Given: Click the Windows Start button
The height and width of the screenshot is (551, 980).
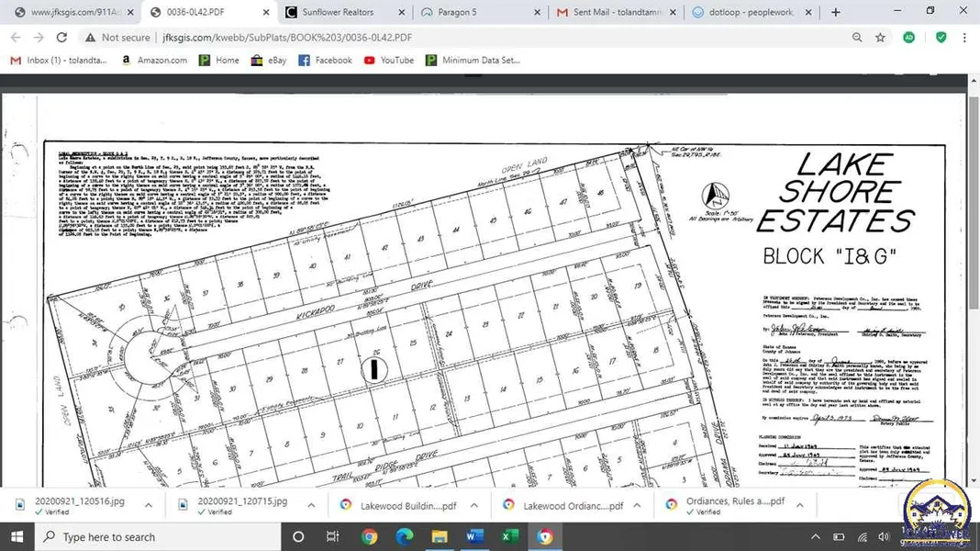Looking at the screenshot, I should [x=17, y=537].
